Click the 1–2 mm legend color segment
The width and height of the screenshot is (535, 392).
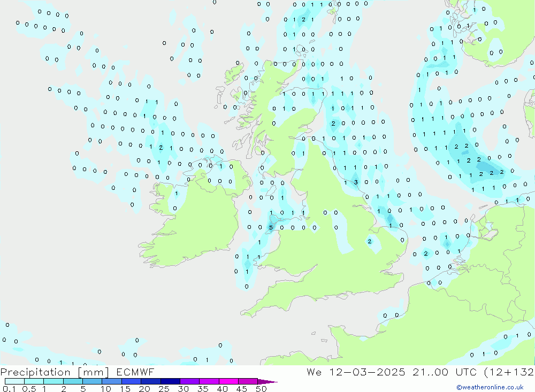53,381
